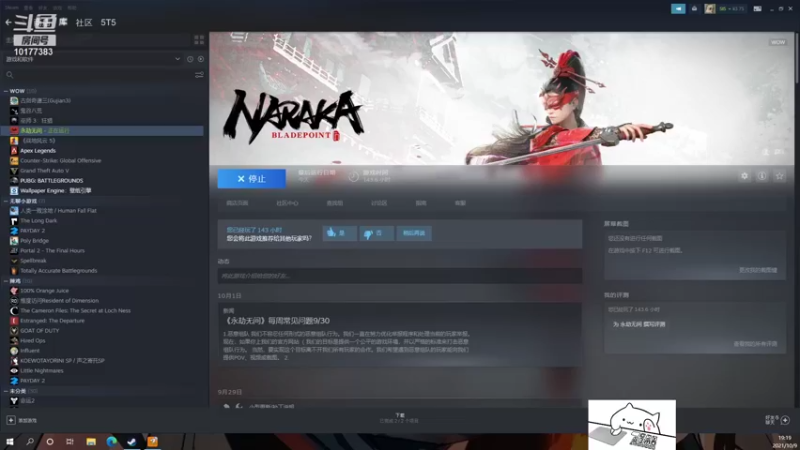
Task: Select Hired Ops
Action: pos(33,340)
